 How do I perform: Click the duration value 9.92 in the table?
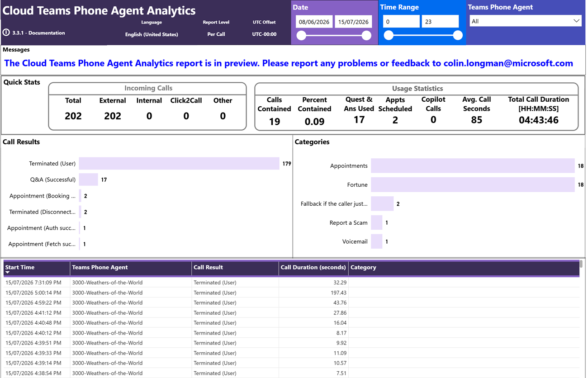point(341,343)
